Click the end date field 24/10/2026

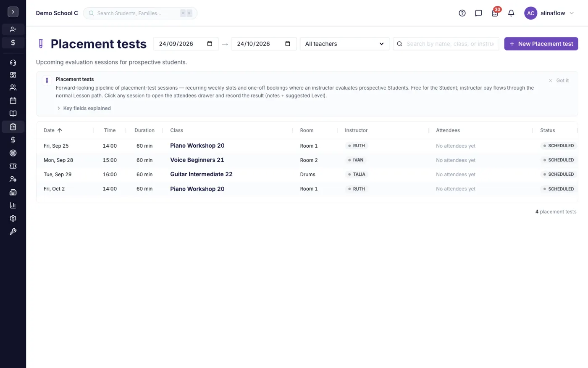(x=264, y=44)
